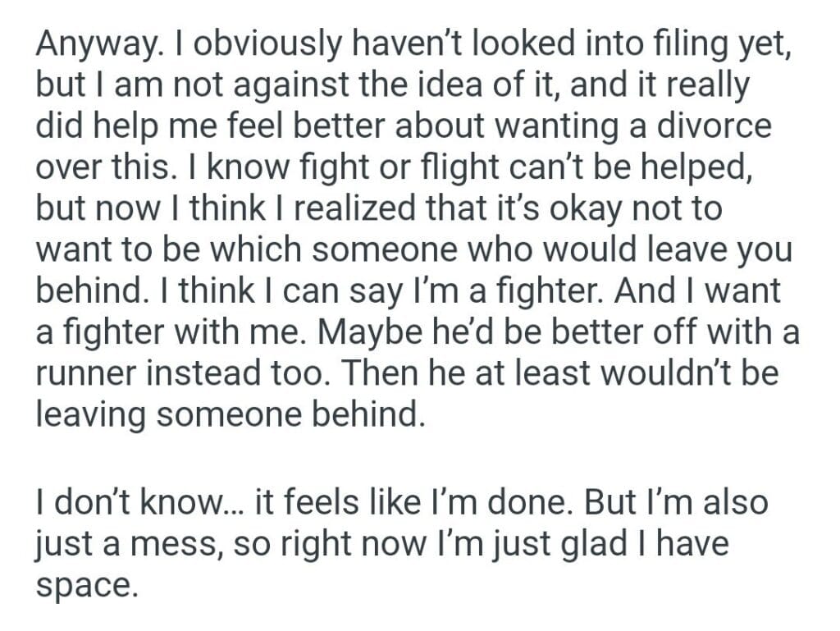Click the word "which" in sixth line

coord(262,250)
